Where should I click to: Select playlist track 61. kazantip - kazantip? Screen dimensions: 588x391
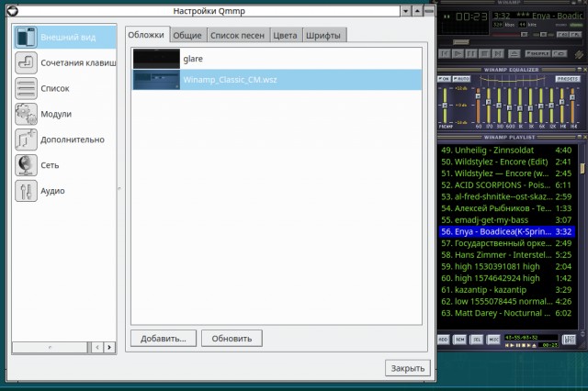506,289
